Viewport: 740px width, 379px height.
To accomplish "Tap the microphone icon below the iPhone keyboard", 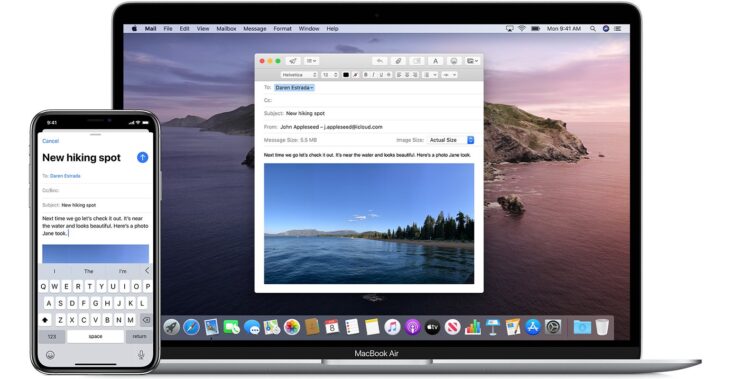I will pos(141,354).
